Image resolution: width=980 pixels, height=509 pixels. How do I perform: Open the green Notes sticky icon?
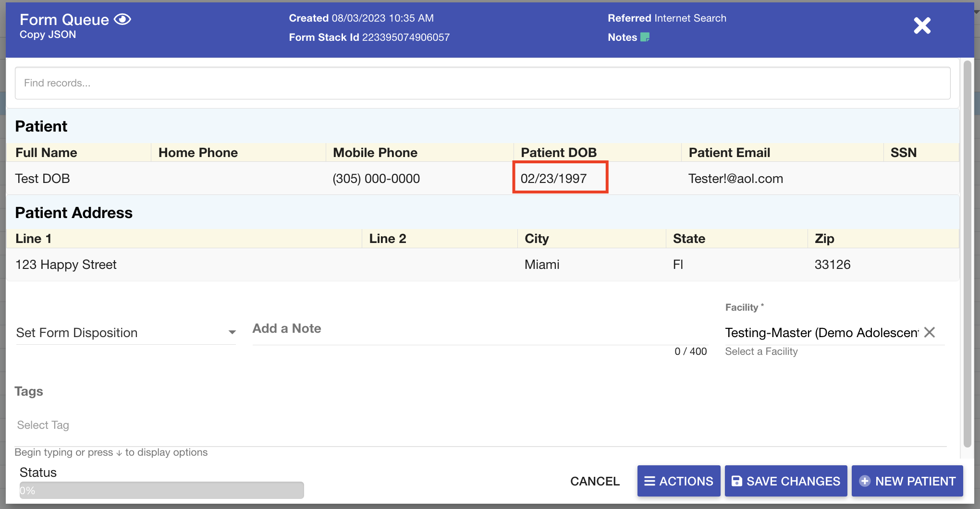coord(645,37)
